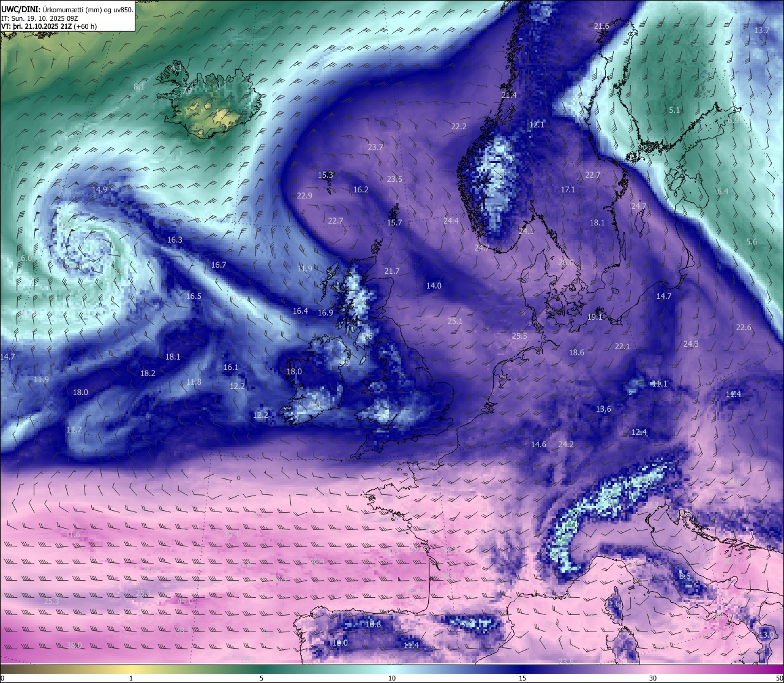This screenshot has width=784, height=683.
Task: Click the 'UWC/DINI' title text
Action: (x=20, y=9)
